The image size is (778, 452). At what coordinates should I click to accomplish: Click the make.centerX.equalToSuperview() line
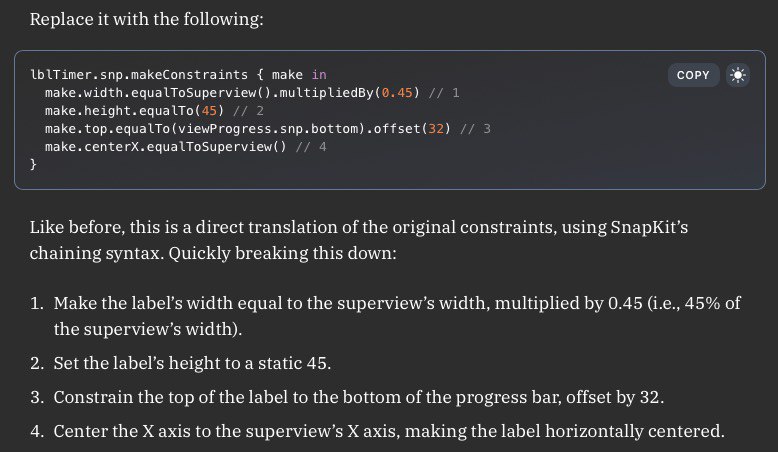point(166,146)
